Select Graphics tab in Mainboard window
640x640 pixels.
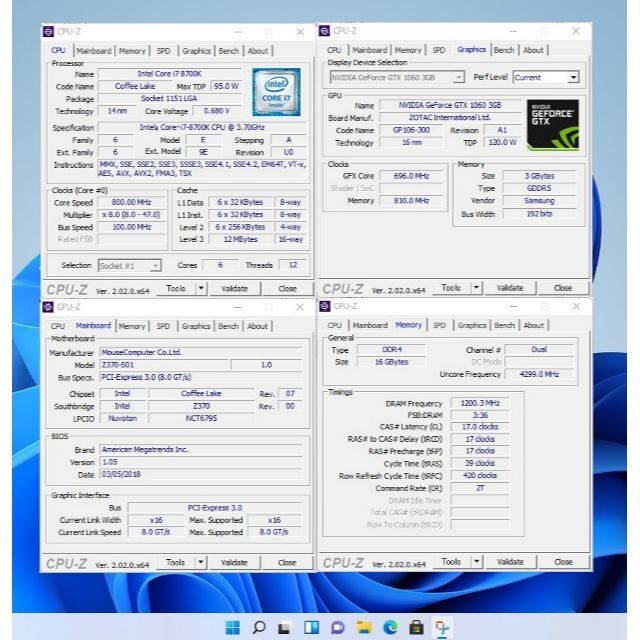(x=196, y=326)
